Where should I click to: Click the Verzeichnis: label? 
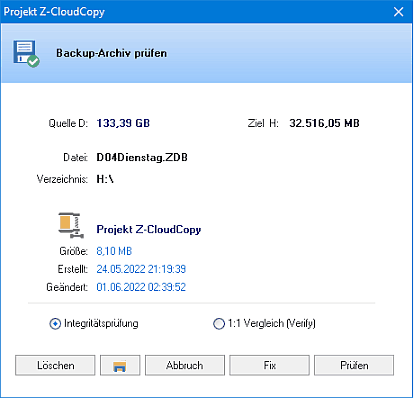click(x=62, y=179)
